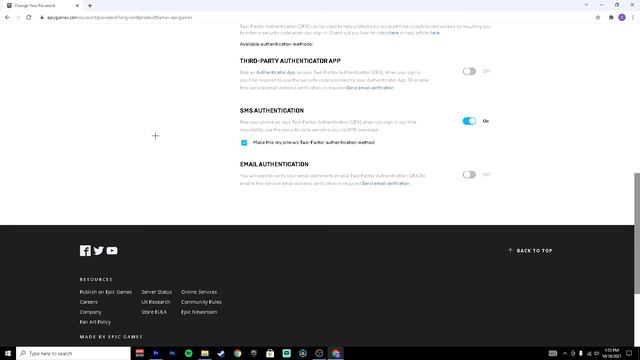Open Community Rules footer link
Viewport: 640px width, 360px height.
point(201,302)
